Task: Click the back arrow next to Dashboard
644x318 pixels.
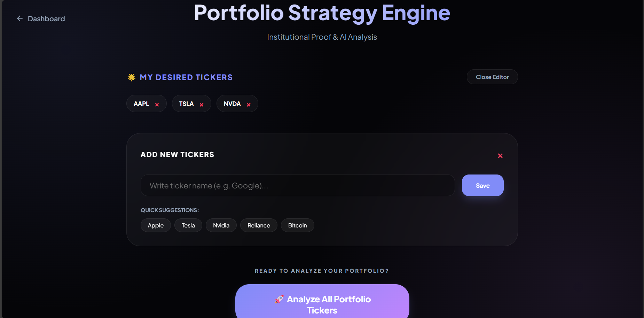Action: point(19,18)
